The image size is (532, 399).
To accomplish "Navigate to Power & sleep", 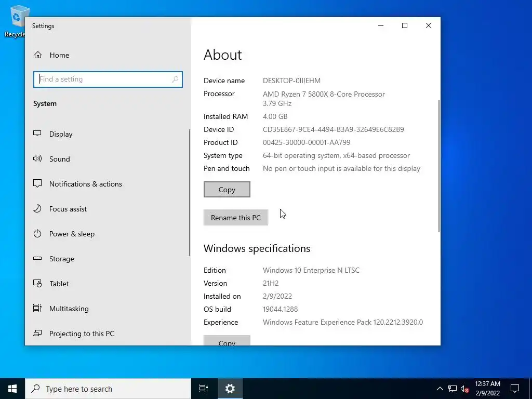I will point(107,234).
